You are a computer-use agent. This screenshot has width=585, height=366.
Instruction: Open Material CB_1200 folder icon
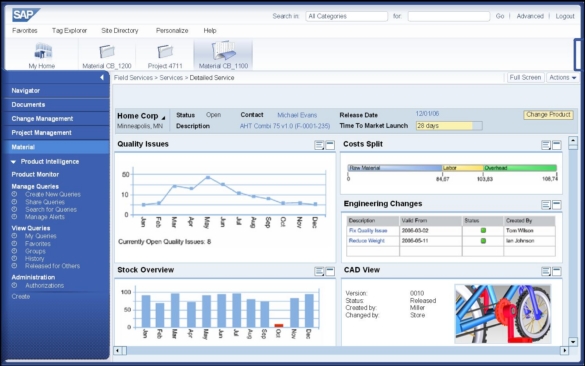click(x=107, y=51)
